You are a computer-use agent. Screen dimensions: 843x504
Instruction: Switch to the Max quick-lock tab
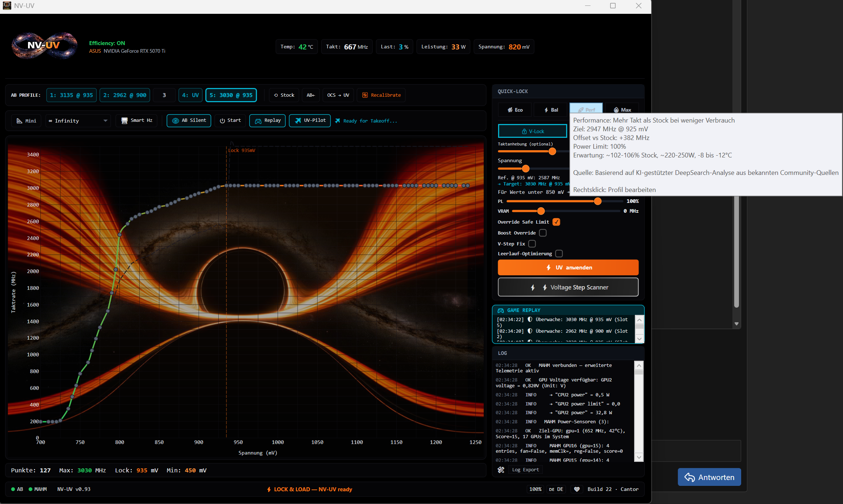tap(622, 109)
